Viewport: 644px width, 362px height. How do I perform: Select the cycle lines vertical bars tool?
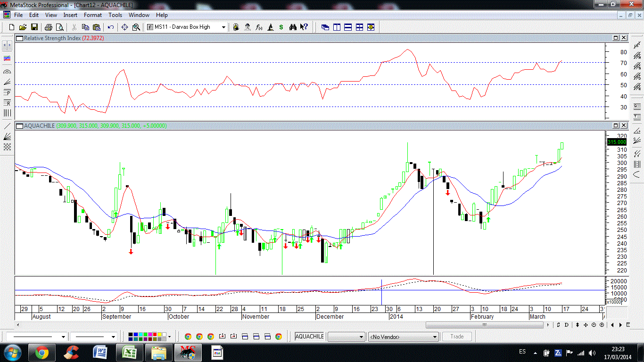[7, 113]
